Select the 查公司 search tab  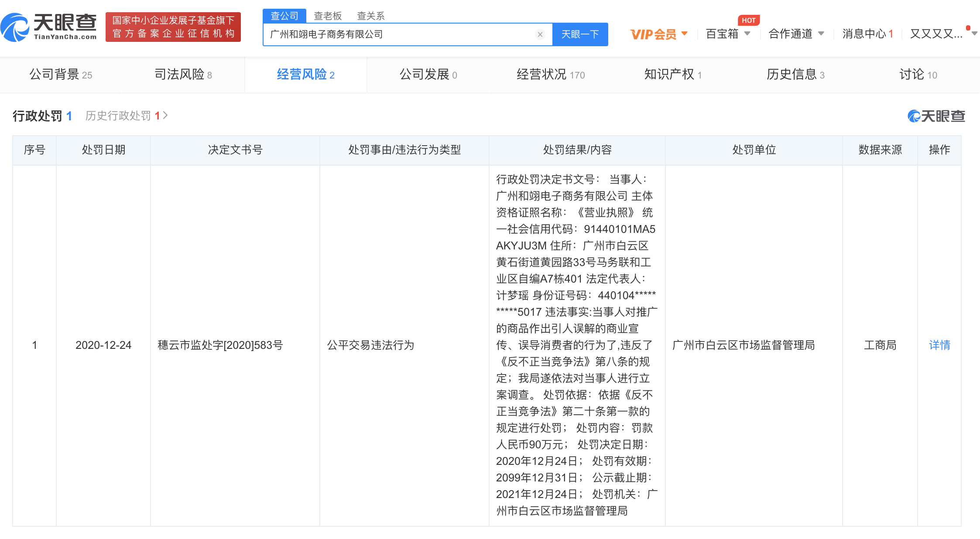284,16
